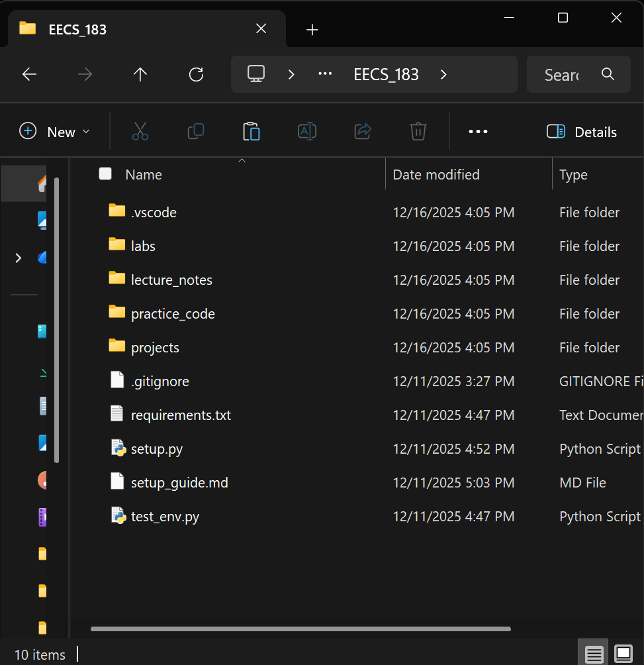Click the Rename icon in toolbar
Screen dimensions: 644x665
(x=307, y=131)
